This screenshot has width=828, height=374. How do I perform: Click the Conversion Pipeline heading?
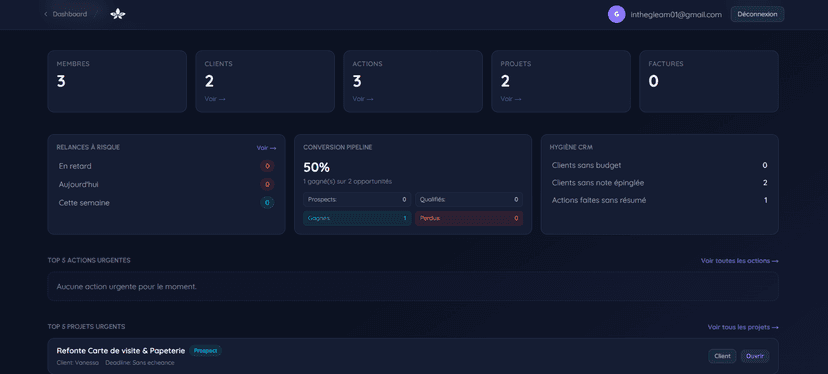(337, 147)
